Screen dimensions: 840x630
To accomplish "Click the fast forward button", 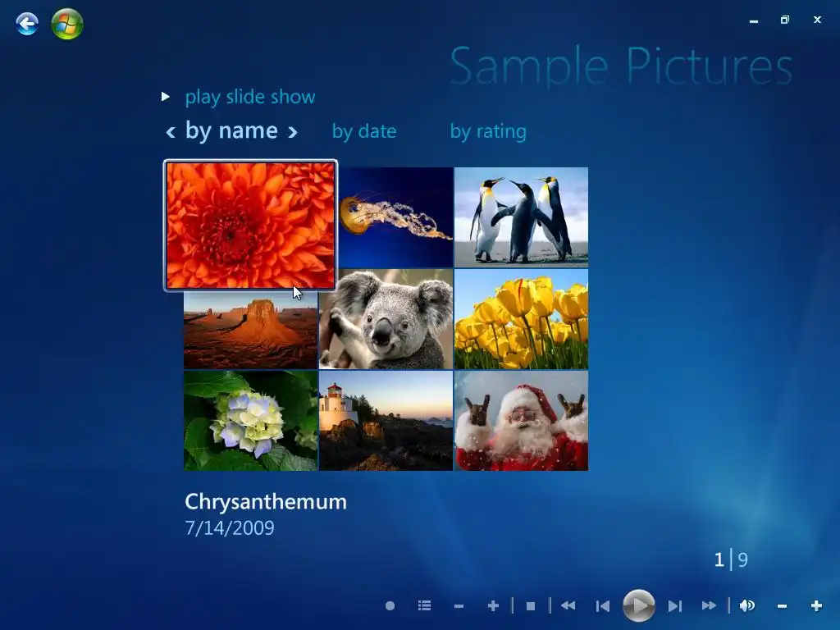I will coord(709,606).
